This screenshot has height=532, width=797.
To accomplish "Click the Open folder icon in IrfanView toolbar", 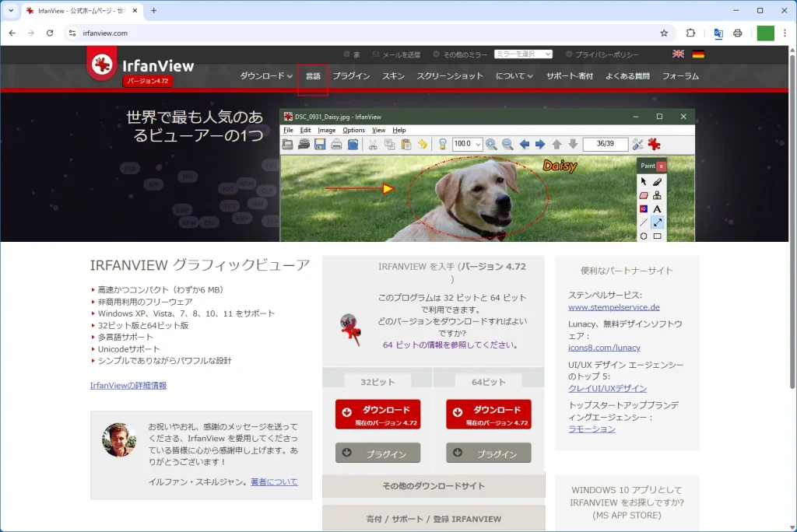I will 288,145.
